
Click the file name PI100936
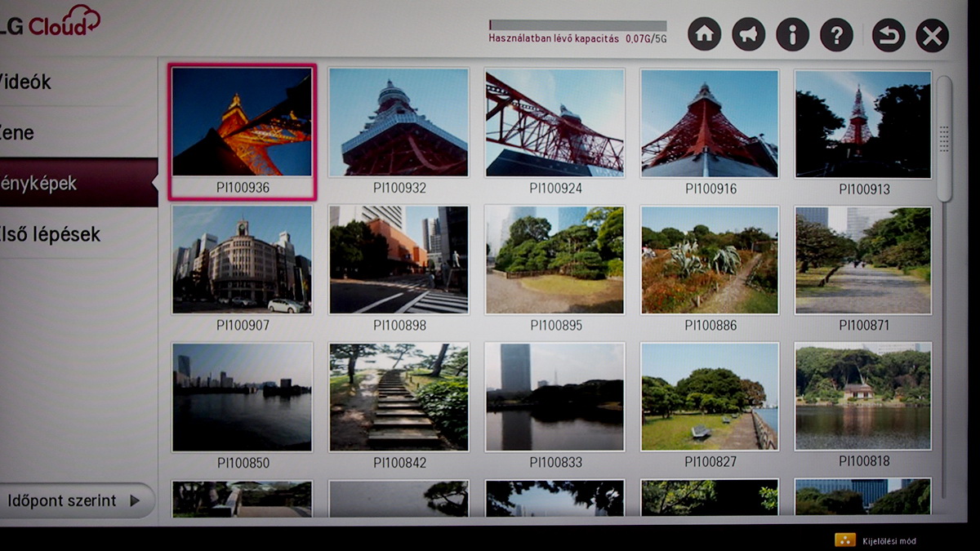[x=243, y=188]
